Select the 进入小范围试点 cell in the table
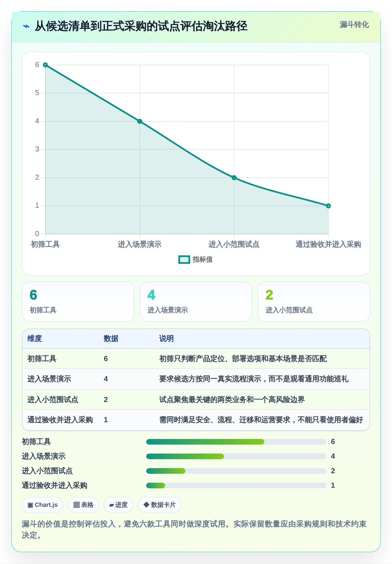The width and height of the screenshot is (392, 564). (53, 400)
